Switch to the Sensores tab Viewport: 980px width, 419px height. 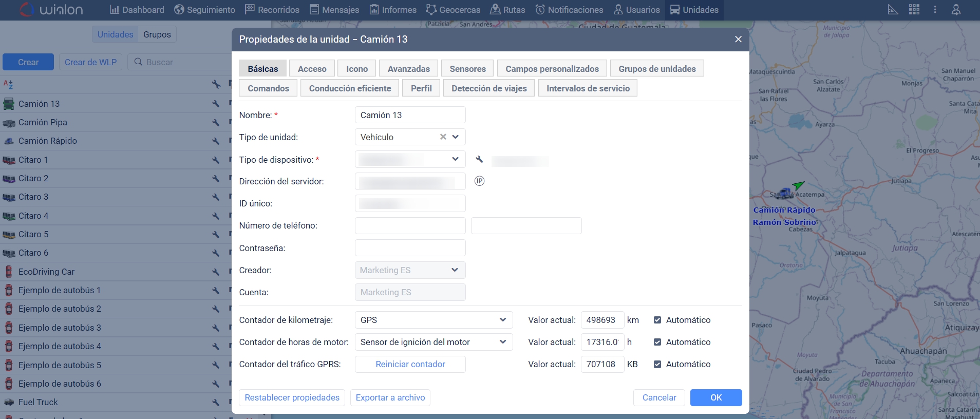point(467,69)
